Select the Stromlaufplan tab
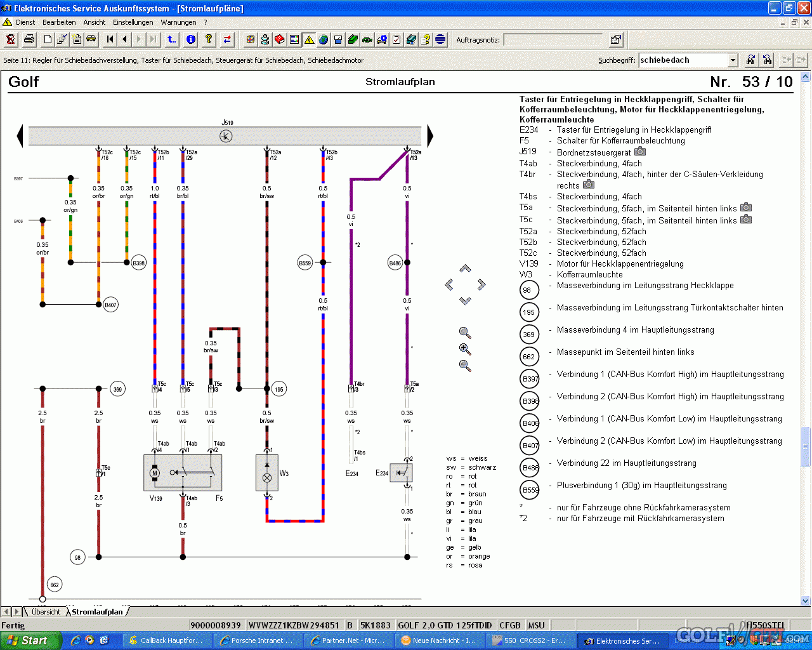Screen dimensions: 812x650 [97, 612]
